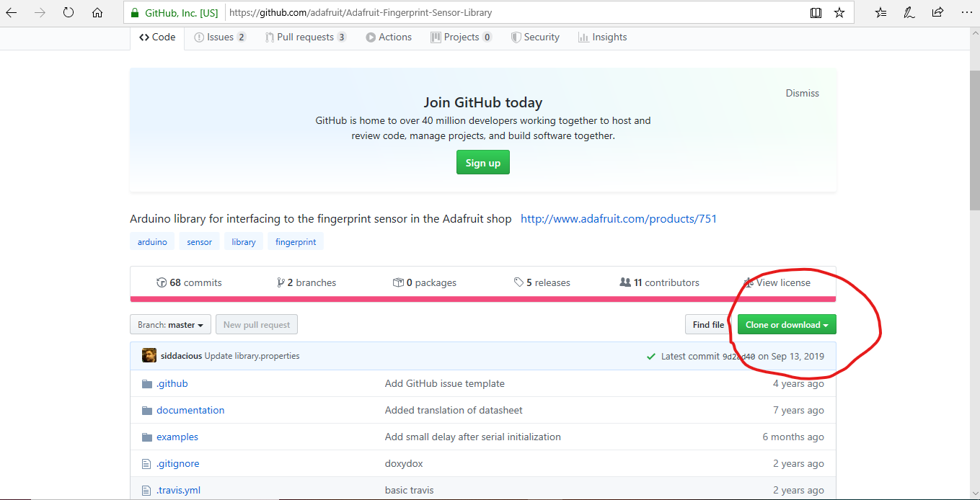Click the New pull request button
The width and height of the screenshot is (980, 500).
click(x=257, y=325)
